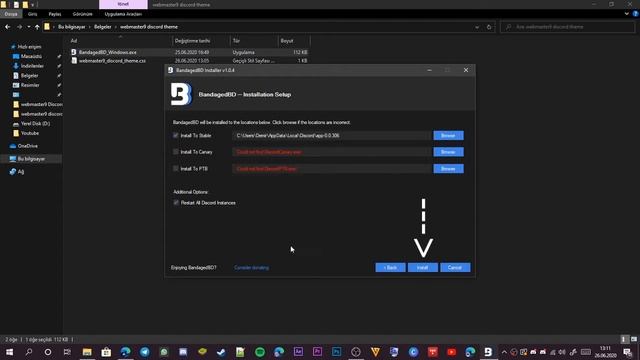Viewport: 640px width, 360px height.
Task: Click the PTB install path field
Action: pyautogui.click(x=332, y=169)
